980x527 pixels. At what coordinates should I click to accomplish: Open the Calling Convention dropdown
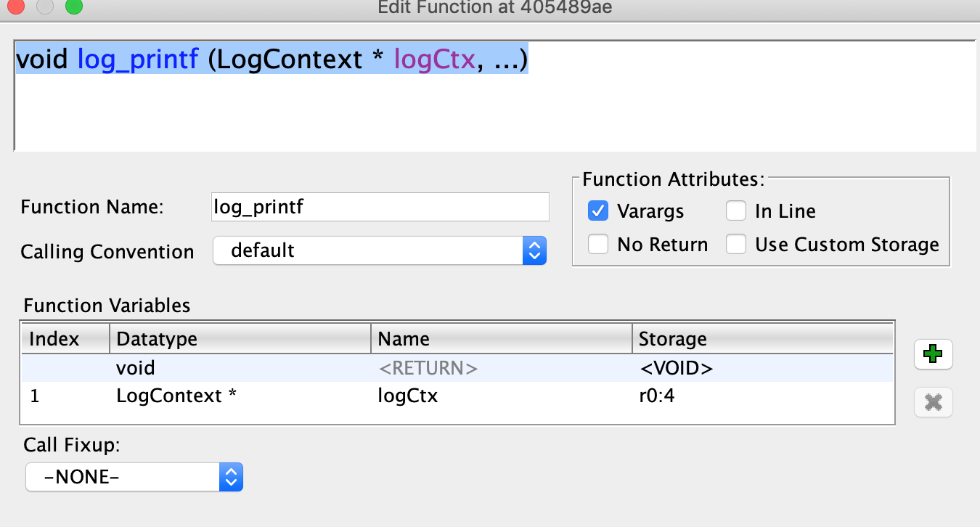tap(534, 250)
